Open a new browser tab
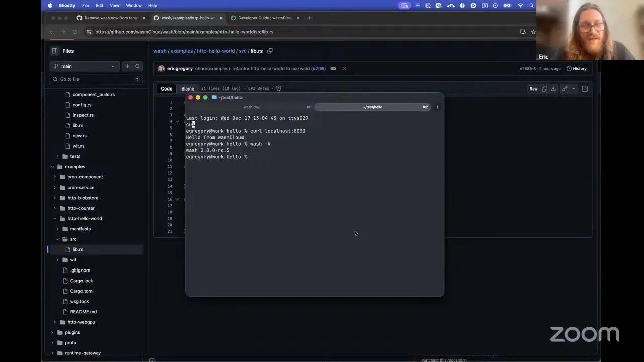The width and height of the screenshot is (644, 362). point(310,18)
